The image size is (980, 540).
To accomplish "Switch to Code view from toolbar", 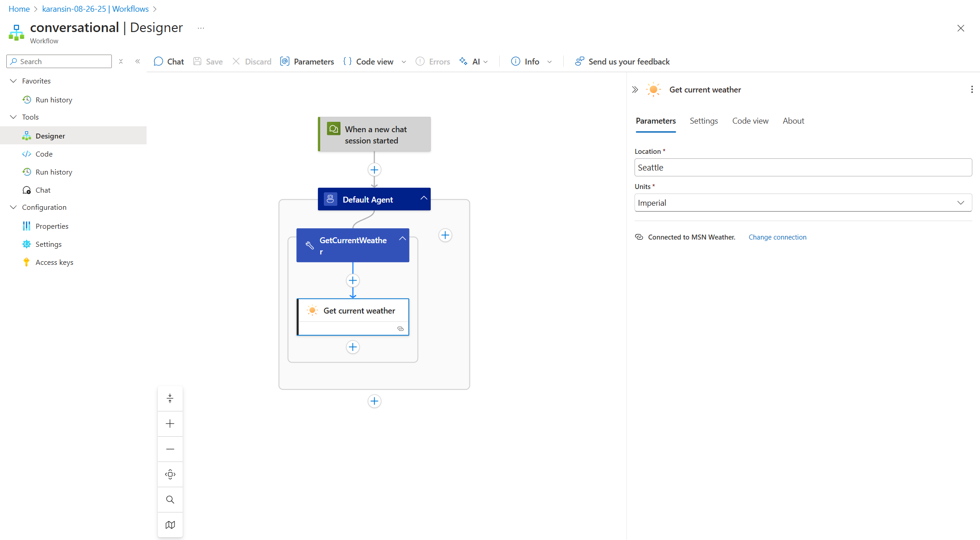I will click(x=368, y=61).
